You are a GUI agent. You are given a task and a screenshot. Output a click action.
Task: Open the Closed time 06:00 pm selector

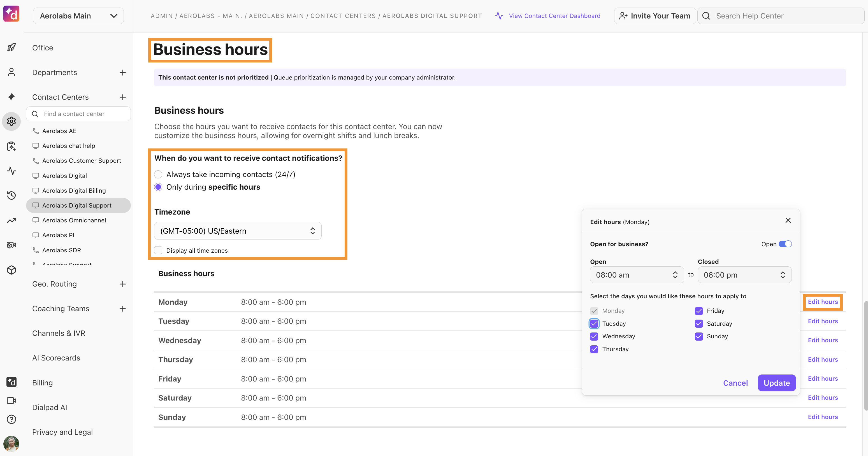pyautogui.click(x=744, y=275)
